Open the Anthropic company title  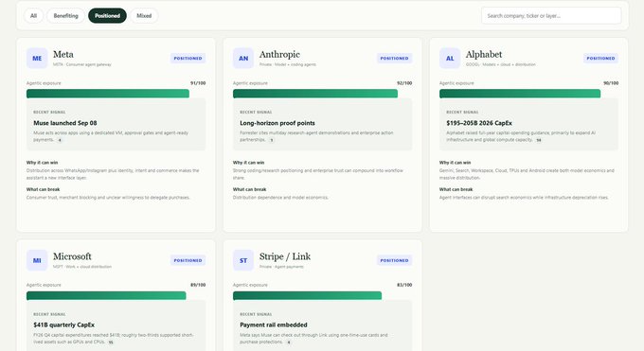[x=279, y=54]
